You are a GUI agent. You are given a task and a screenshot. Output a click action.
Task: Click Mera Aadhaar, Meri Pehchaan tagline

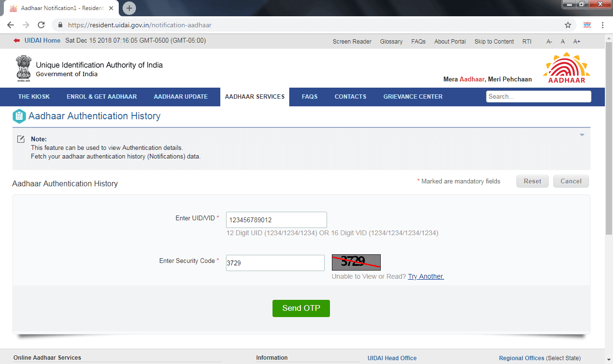488,80
